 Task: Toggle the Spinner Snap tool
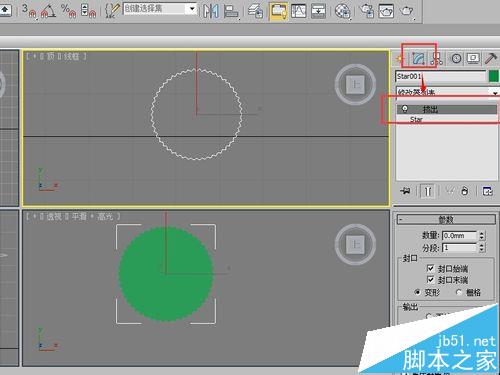pos(88,10)
